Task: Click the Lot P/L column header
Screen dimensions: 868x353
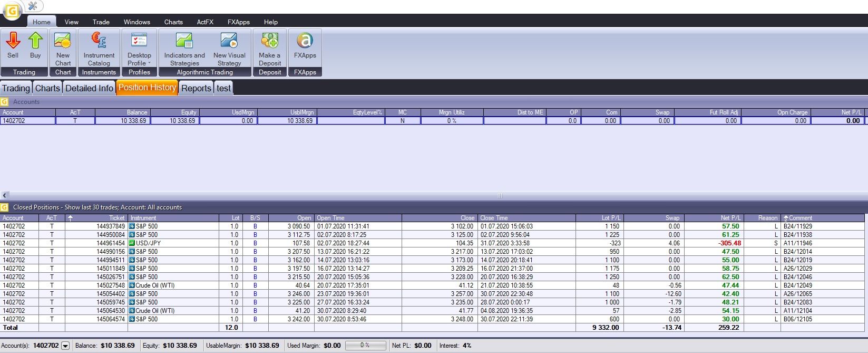Action: (x=600, y=218)
